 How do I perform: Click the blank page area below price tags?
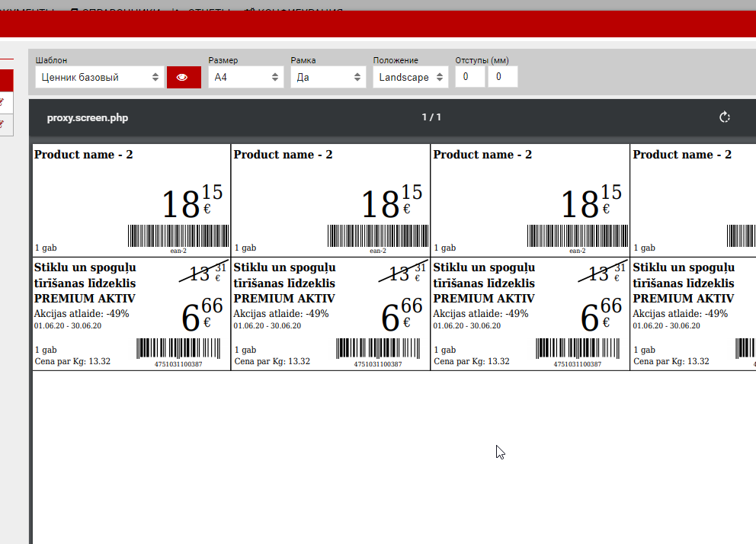click(x=381, y=457)
